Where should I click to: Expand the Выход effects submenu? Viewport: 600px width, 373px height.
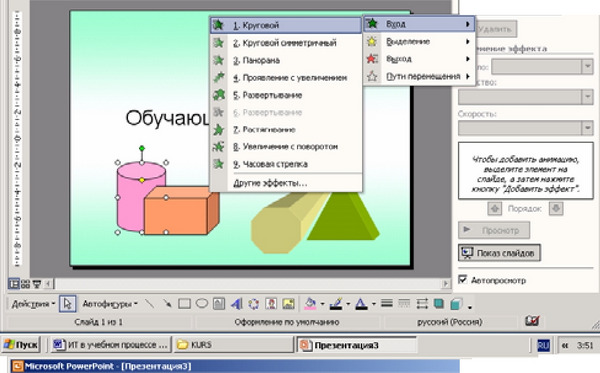420,59
